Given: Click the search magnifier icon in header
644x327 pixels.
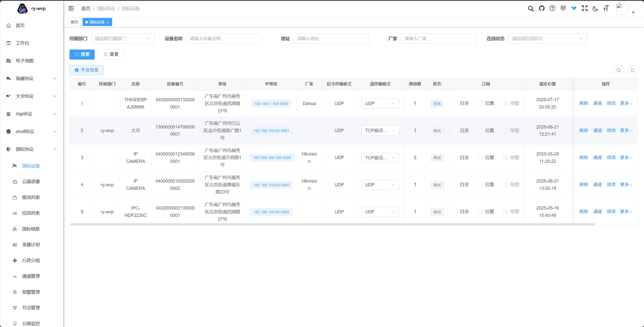Looking at the screenshot, I should point(531,9).
